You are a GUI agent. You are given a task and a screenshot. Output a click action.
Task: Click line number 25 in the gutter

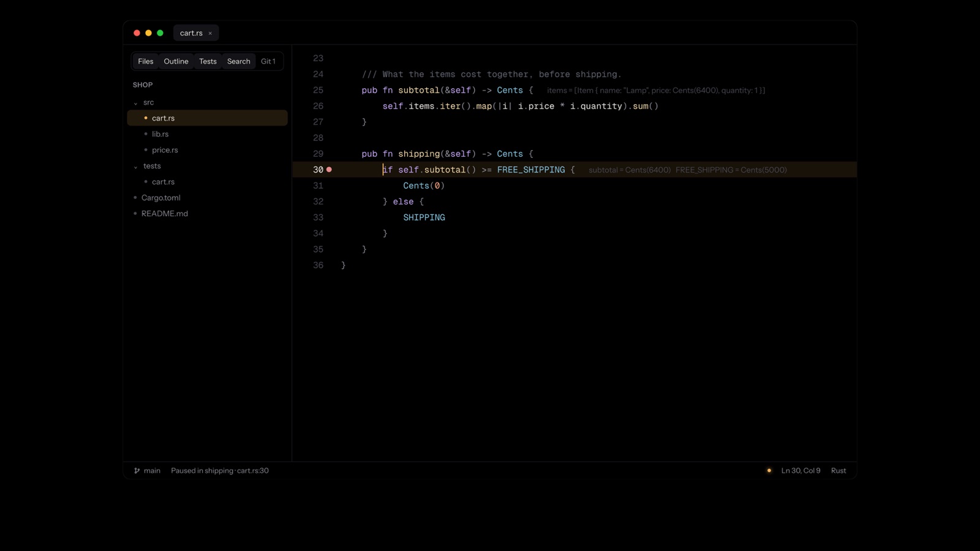pos(318,90)
